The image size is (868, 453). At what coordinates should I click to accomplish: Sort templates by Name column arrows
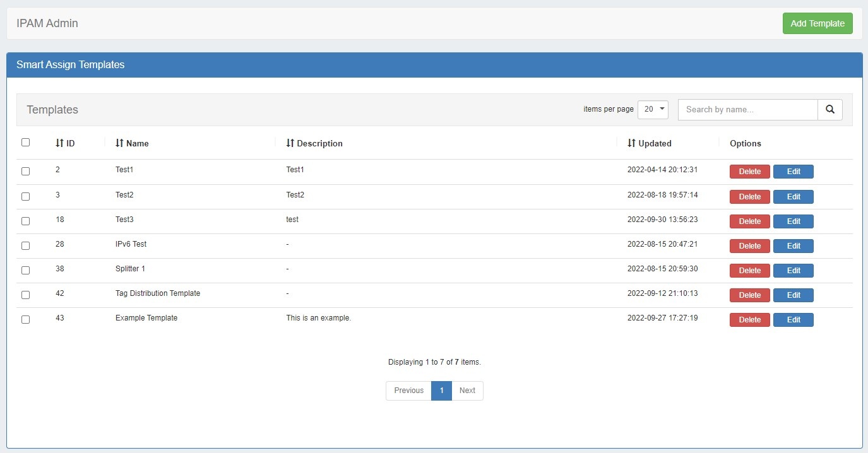coord(119,143)
